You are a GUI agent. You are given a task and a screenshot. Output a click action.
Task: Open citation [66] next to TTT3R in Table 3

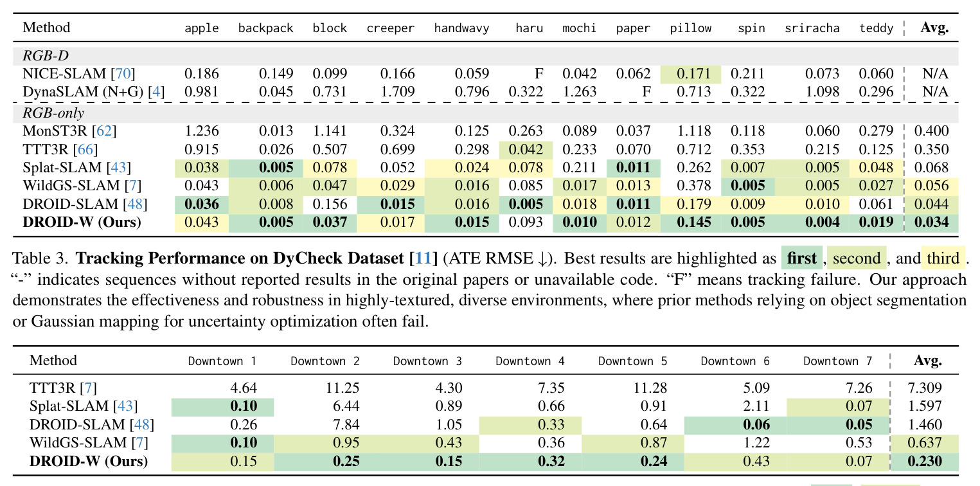tap(89, 150)
